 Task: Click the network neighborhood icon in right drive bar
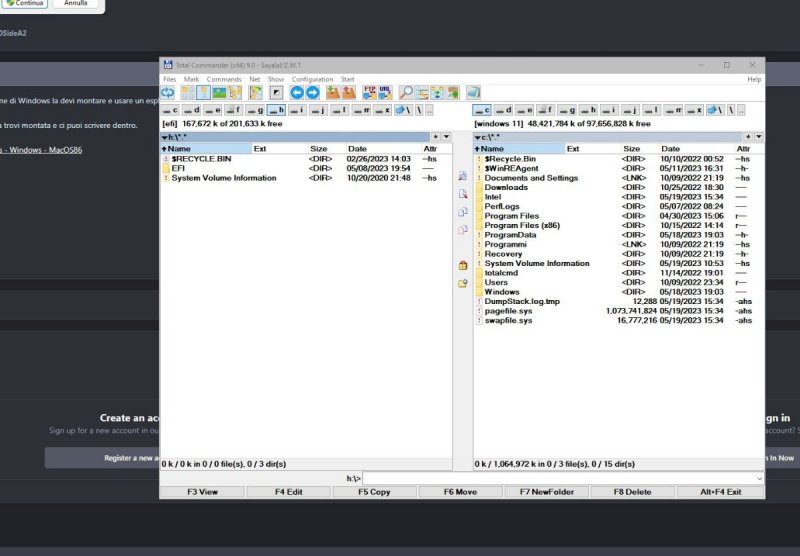(x=715, y=110)
